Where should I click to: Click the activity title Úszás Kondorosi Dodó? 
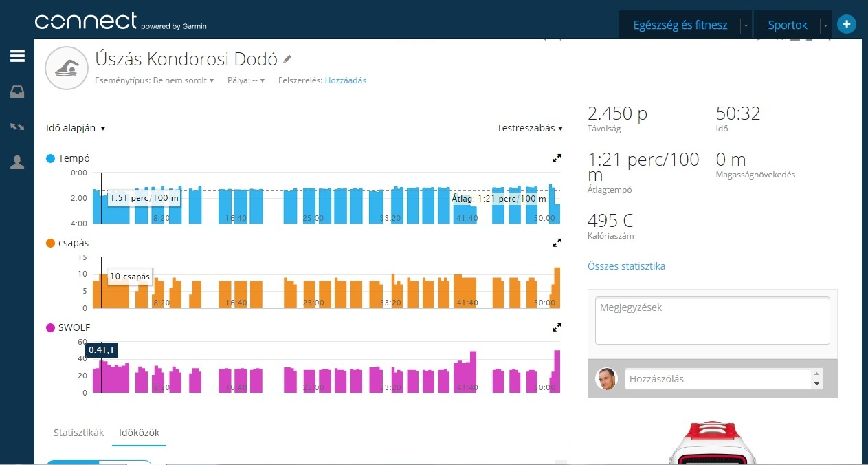[x=186, y=59]
